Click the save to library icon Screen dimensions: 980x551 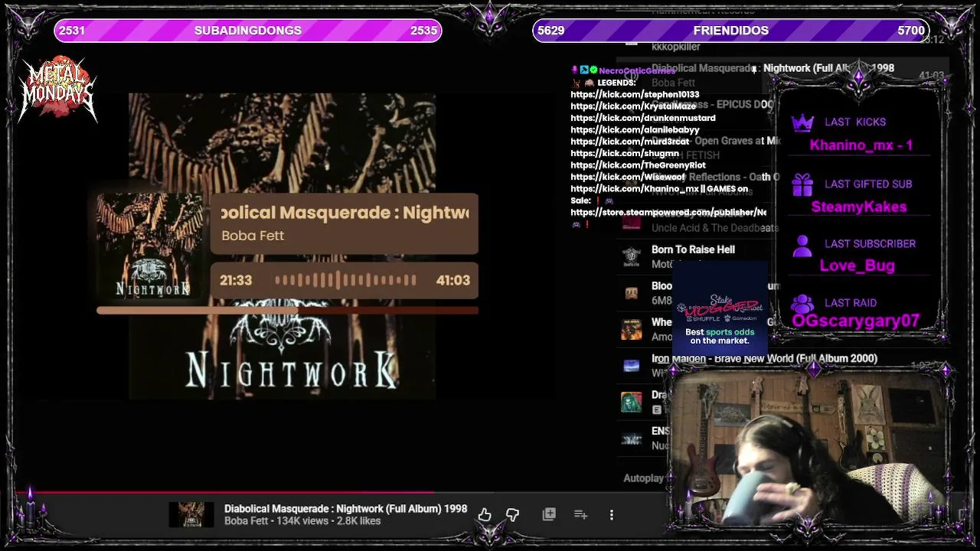(x=549, y=514)
